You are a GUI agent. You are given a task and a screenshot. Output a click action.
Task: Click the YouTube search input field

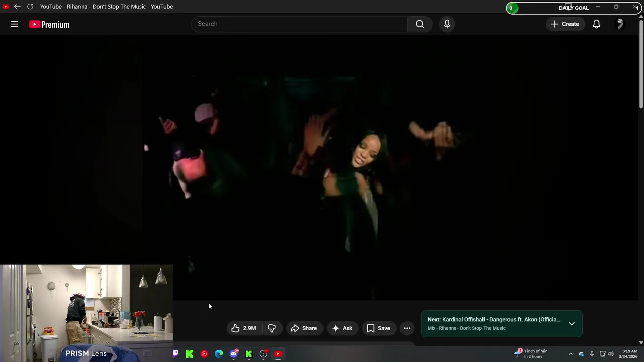click(299, 24)
